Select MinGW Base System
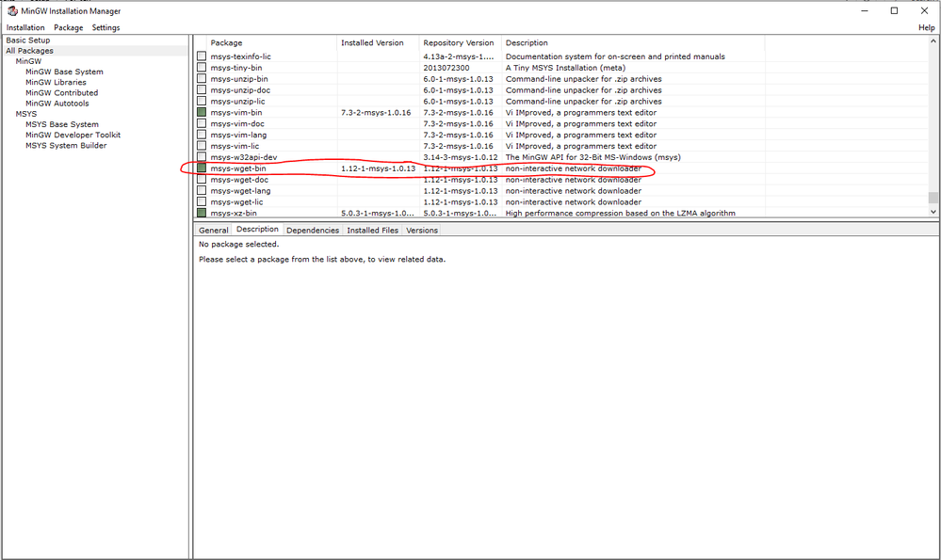This screenshot has width=941, height=560. pos(64,72)
